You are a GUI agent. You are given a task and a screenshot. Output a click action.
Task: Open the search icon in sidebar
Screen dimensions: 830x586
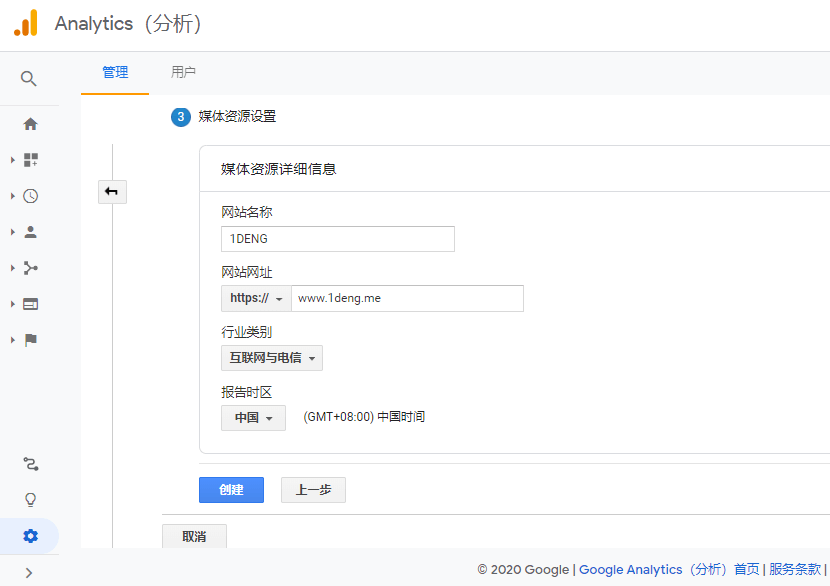coord(29,79)
